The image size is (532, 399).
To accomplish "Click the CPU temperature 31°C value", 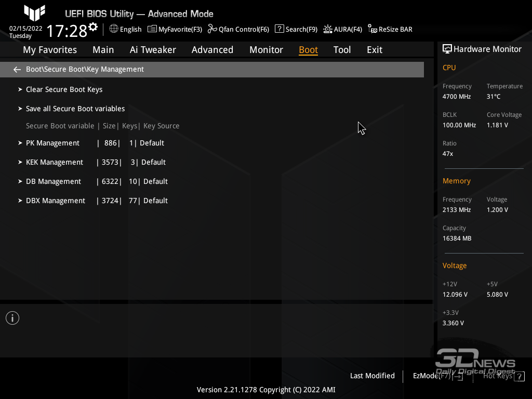I will 494,97.
